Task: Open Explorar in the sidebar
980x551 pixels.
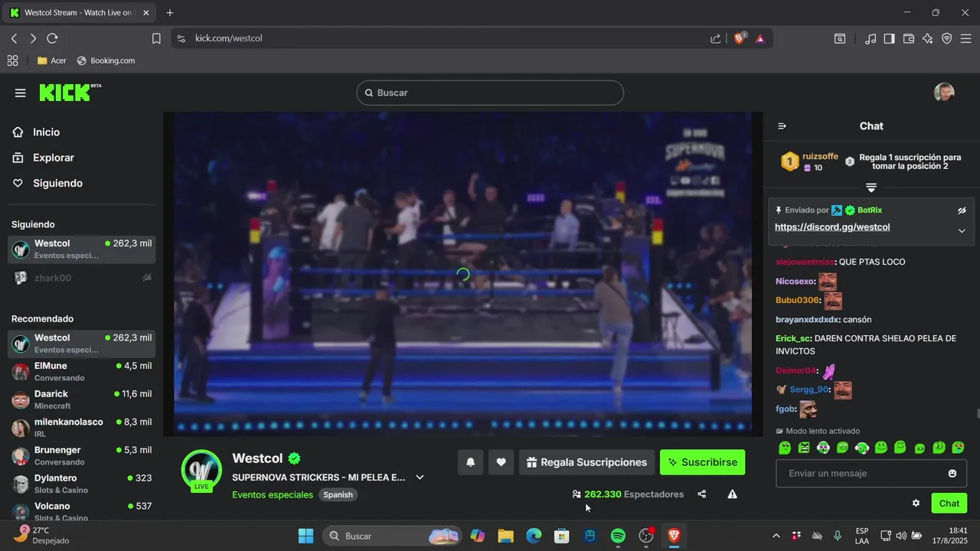Action: [44, 158]
